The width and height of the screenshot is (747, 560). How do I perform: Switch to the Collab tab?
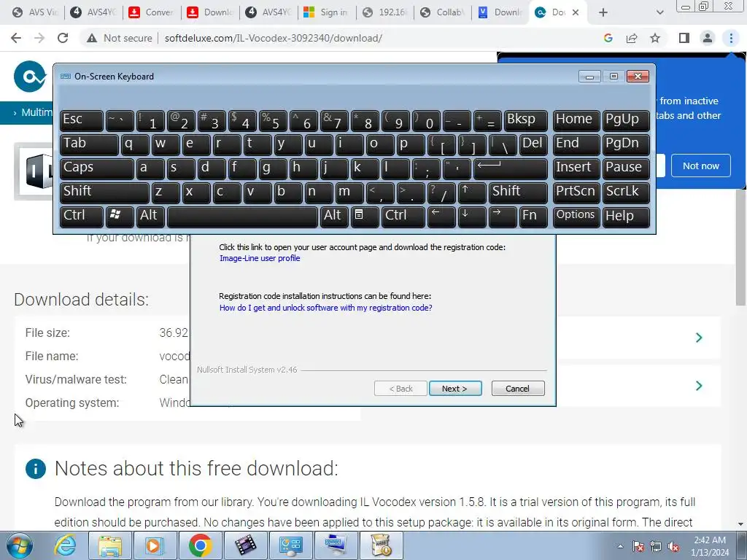point(443,12)
